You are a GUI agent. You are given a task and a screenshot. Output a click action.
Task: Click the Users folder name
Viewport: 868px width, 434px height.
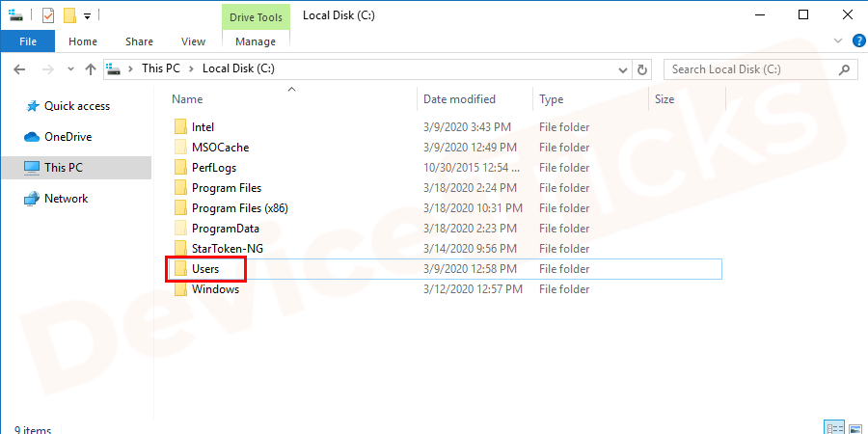(x=205, y=269)
